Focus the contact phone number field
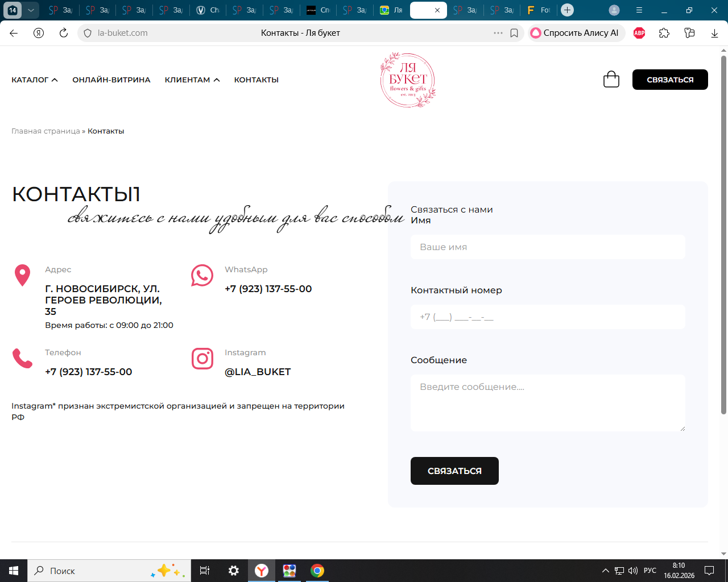The image size is (728, 582). click(x=548, y=317)
